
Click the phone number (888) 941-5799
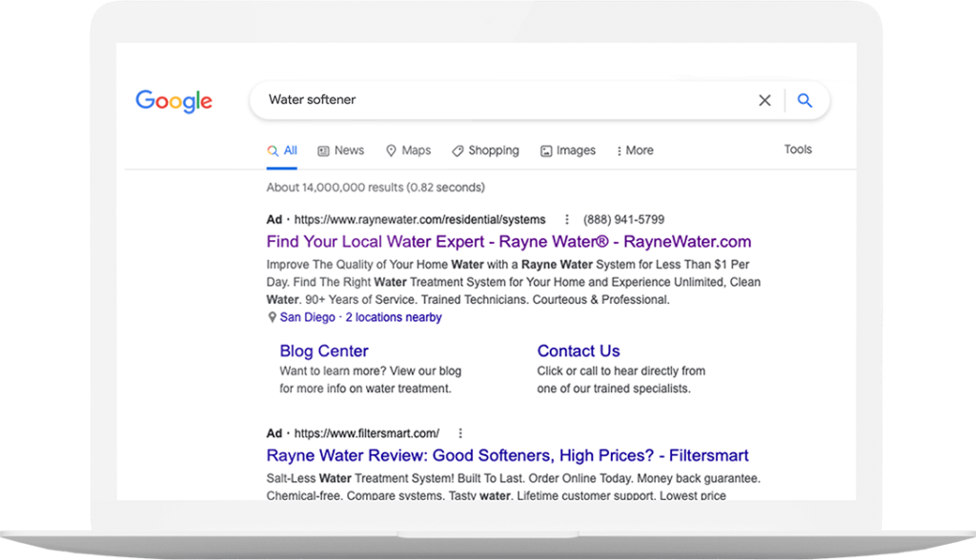click(624, 219)
